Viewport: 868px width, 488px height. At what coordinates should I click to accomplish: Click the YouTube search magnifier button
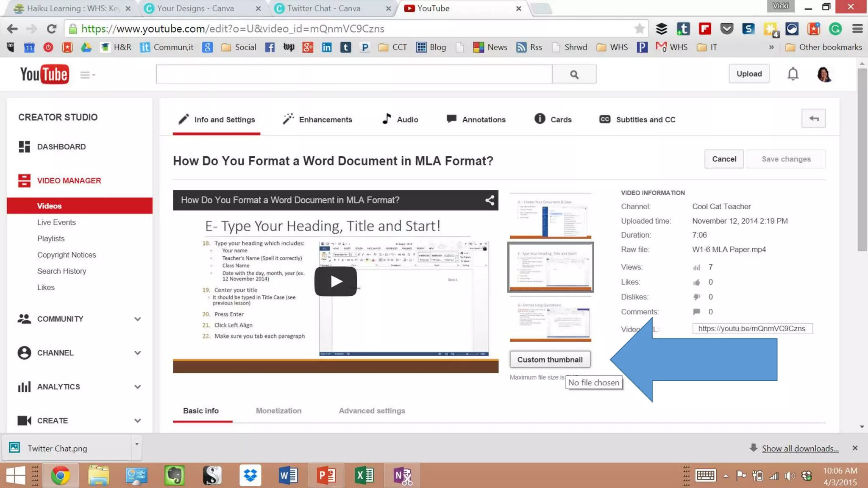click(x=574, y=74)
